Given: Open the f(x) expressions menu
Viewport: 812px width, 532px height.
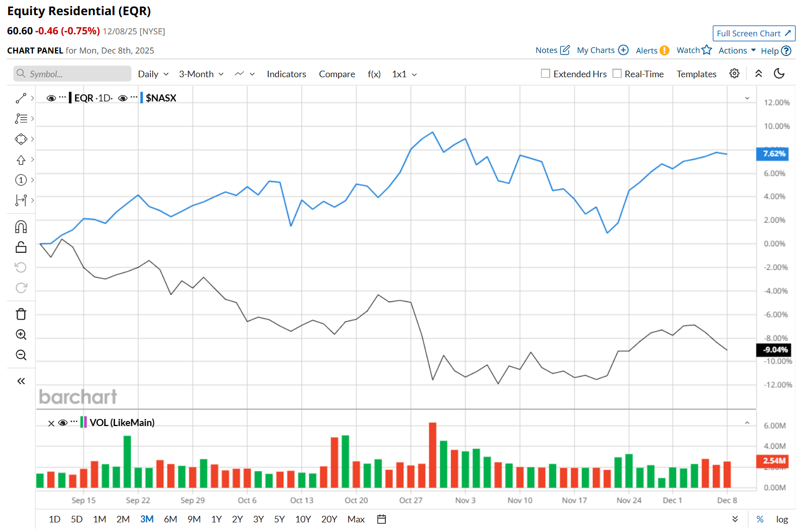Looking at the screenshot, I should point(374,74).
